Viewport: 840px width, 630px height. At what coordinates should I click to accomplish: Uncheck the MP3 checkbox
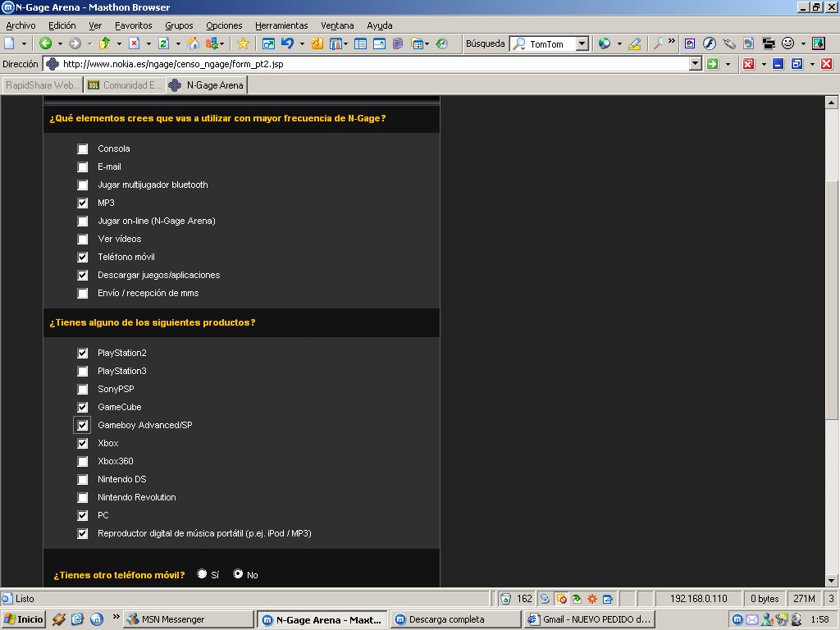(x=83, y=203)
